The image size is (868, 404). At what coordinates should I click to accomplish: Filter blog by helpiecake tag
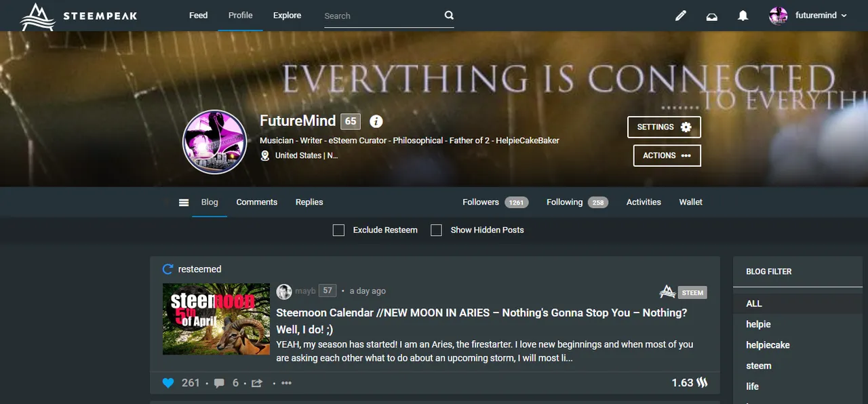click(768, 345)
